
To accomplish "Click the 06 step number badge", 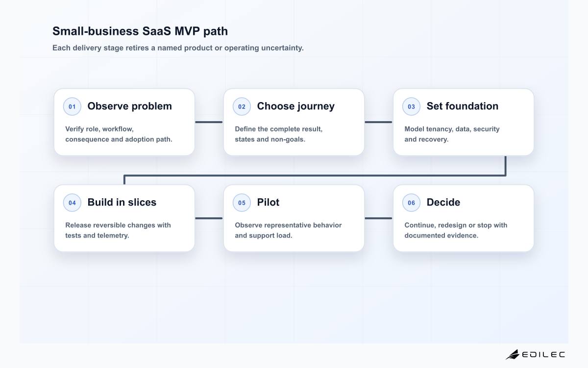I will click(411, 203).
